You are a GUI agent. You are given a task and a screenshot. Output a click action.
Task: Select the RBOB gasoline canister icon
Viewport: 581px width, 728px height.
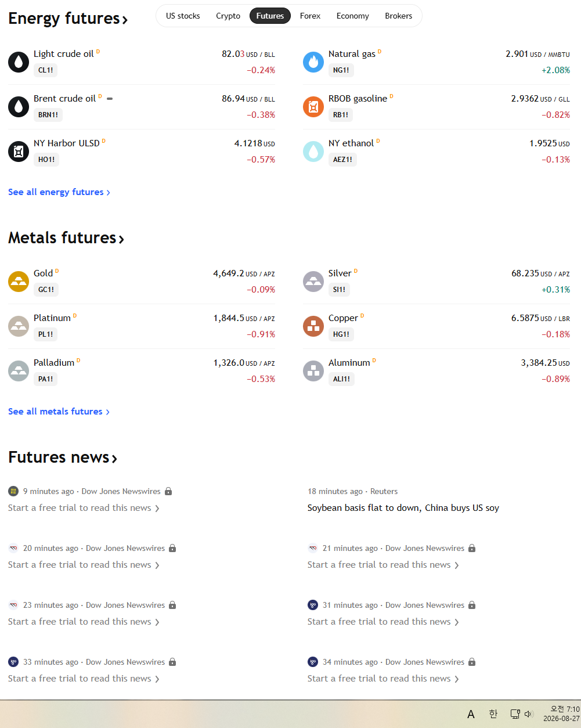313,107
